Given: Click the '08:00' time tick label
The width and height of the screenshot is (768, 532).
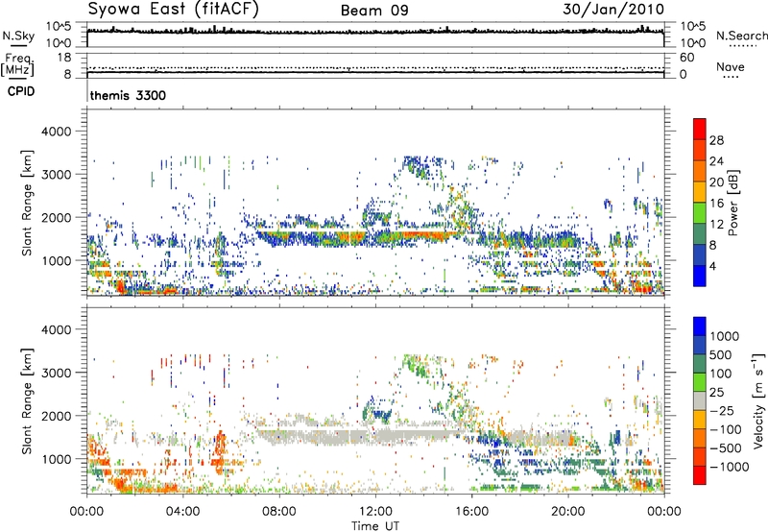Looking at the screenshot, I should point(279,512).
